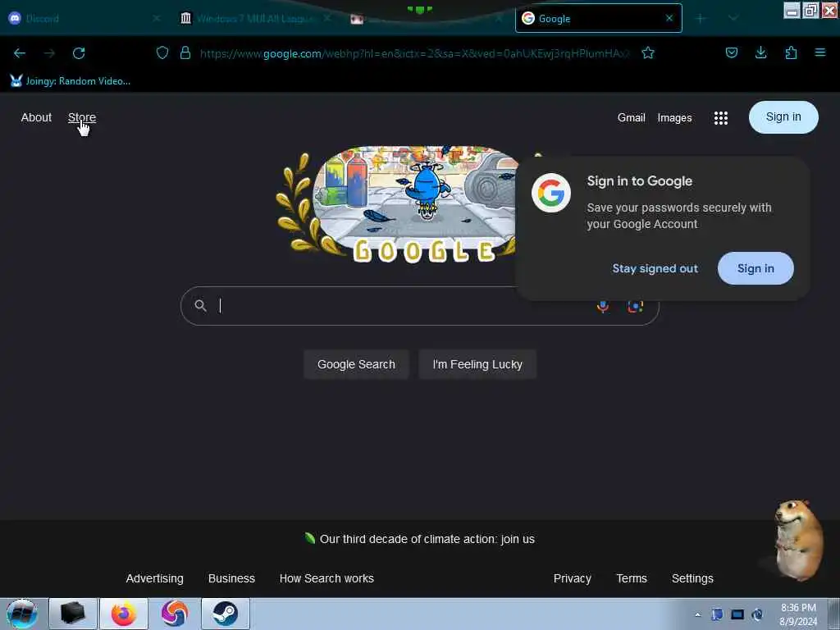The width and height of the screenshot is (840, 630).
Task: Open the Windows Start orb
Action: (x=22, y=614)
